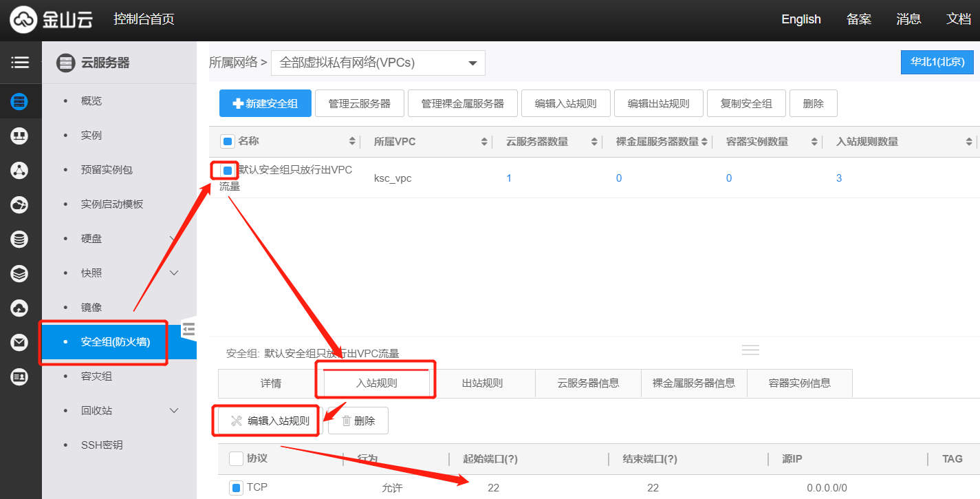Select the active cloud server rail icon

click(20, 102)
